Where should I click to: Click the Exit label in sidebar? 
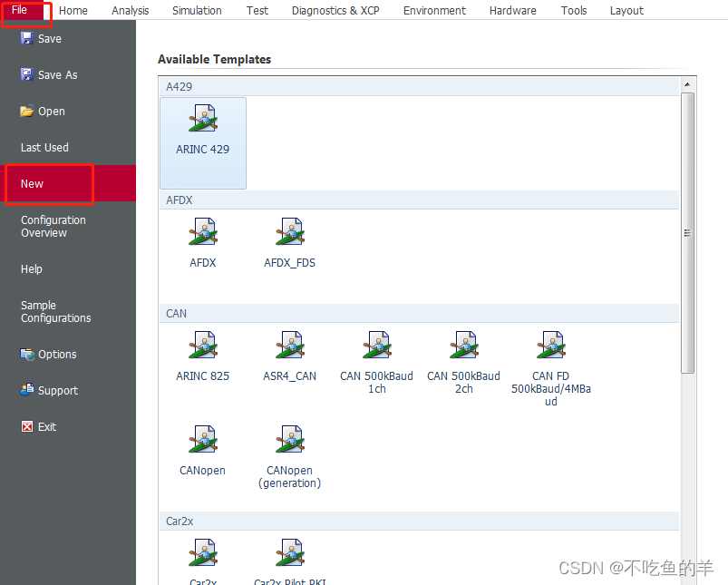point(47,426)
